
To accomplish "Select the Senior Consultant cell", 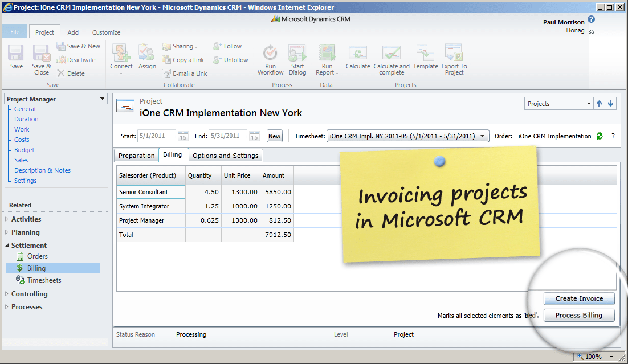I will pyautogui.click(x=151, y=192).
